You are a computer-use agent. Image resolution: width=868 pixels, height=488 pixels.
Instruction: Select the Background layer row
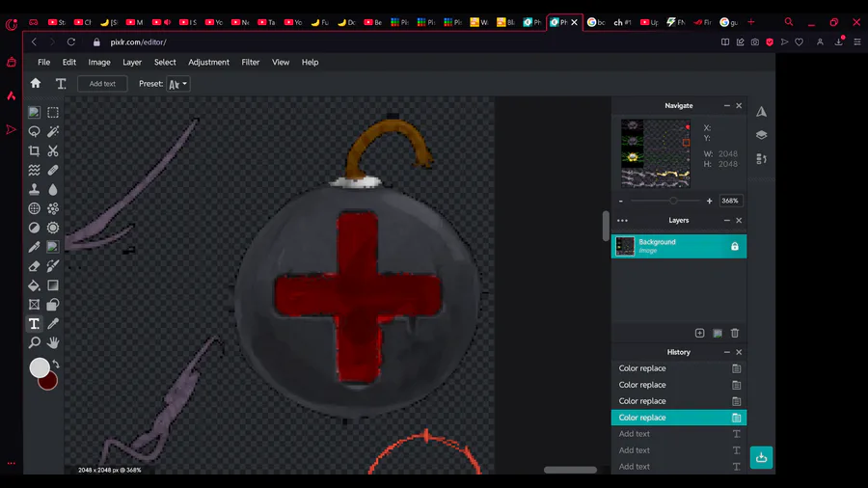click(x=679, y=246)
